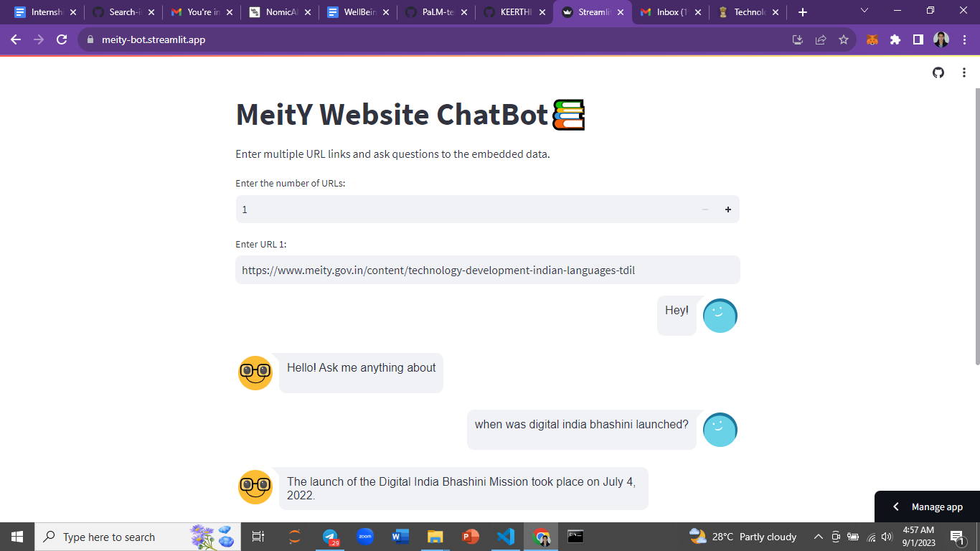Increase the number of URLs with plus

728,209
